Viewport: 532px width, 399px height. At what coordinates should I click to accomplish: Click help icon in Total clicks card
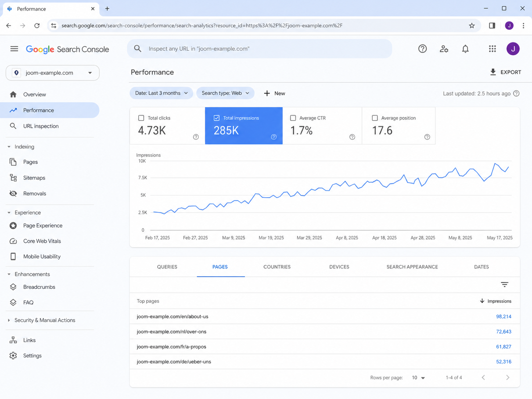[x=196, y=137]
